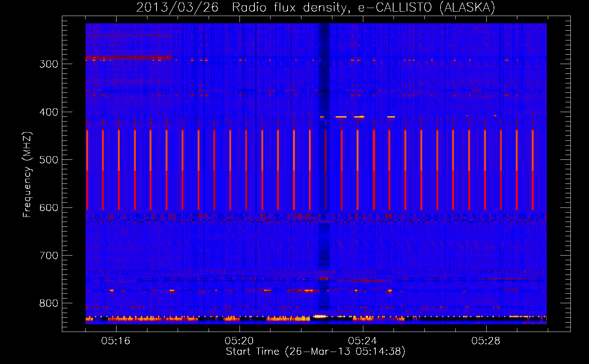Click the long red emission streak above 300 MHz
This screenshot has width=589, height=364.
pos(129,58)
